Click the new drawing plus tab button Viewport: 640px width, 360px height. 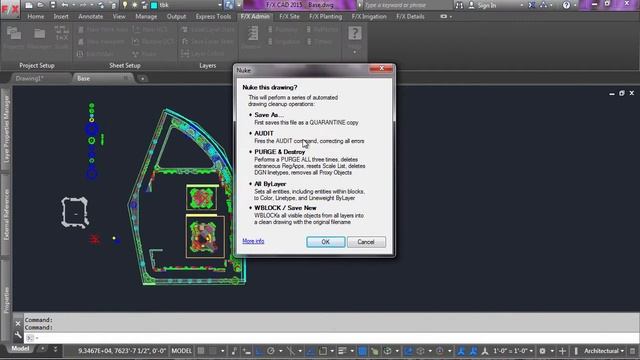click(x=142, y=79)
